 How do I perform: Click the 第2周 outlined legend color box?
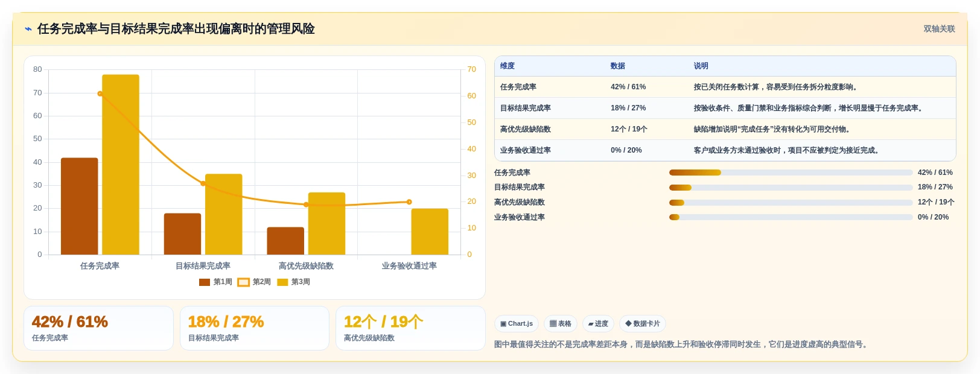pos(243,282)
